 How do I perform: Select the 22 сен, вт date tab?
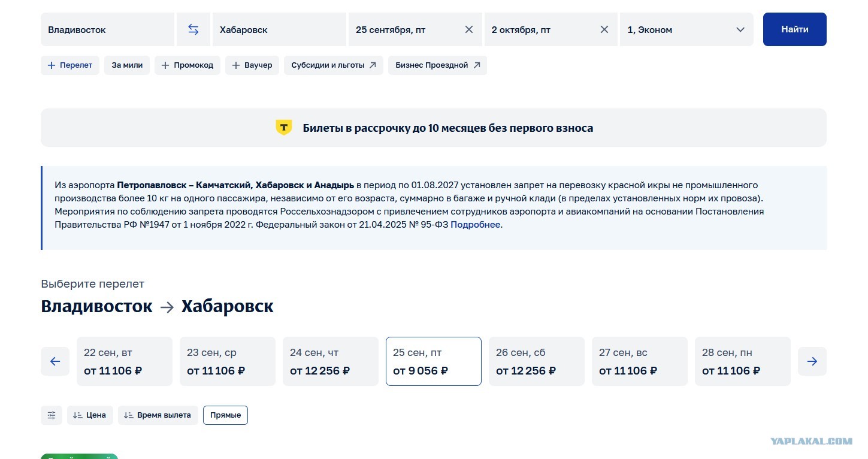click(x=125, y=361)
